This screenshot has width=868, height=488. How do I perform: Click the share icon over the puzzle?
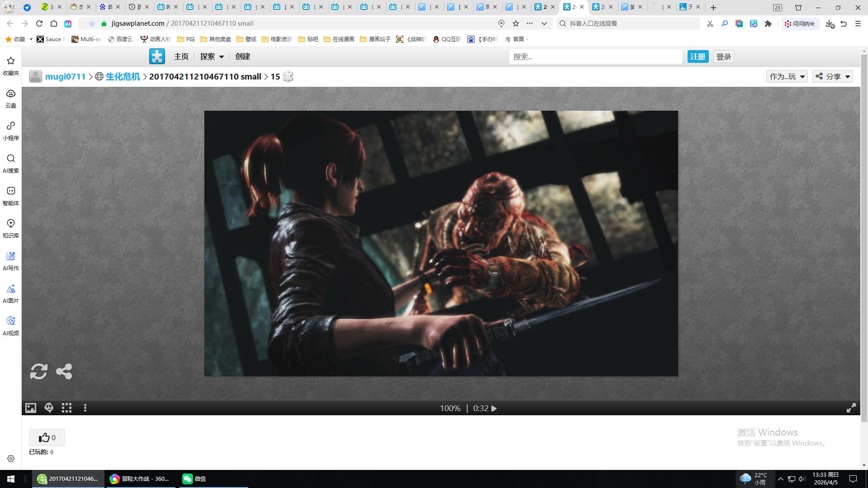tap(64, 371)
